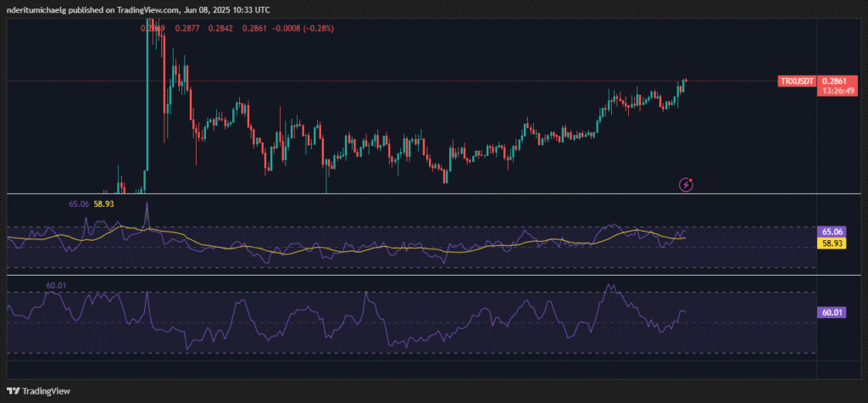Click the 65.06 legend value in RSI pane
This screenshot has width=868, height=403.
pos(79,204)
